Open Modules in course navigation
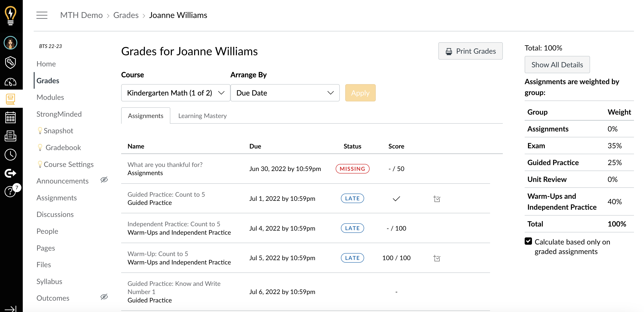This screenshot has height=312, width=644. coord(50,97)
